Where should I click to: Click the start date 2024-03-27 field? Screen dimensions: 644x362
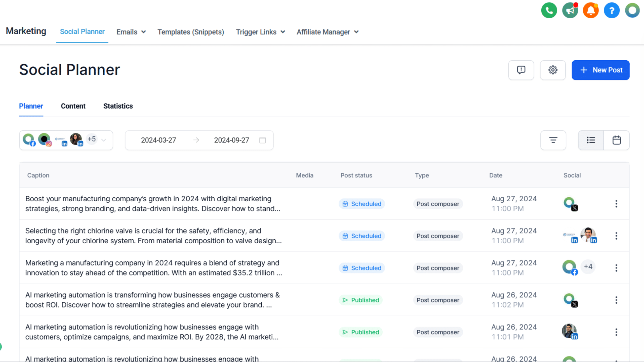pyautogui.click(x=158, y=140)
